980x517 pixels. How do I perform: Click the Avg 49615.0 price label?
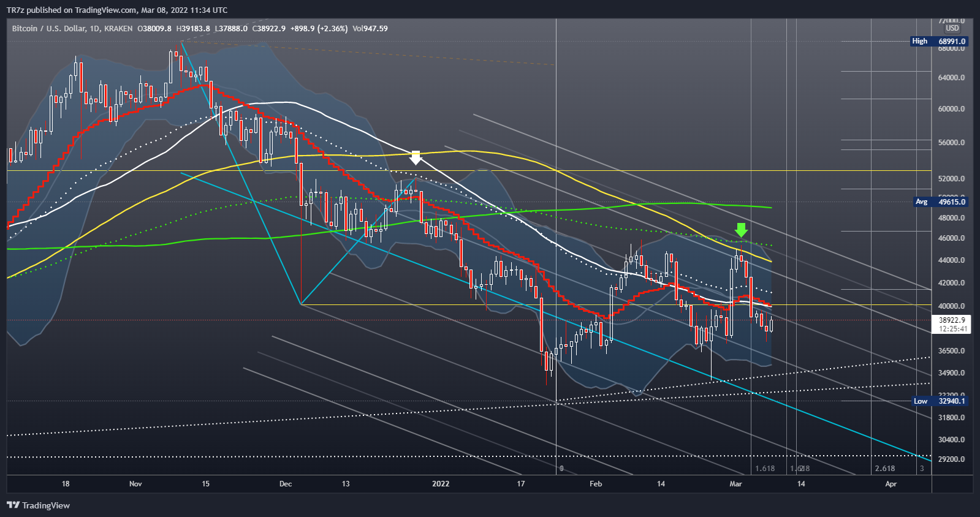click(x=941, y=202)
